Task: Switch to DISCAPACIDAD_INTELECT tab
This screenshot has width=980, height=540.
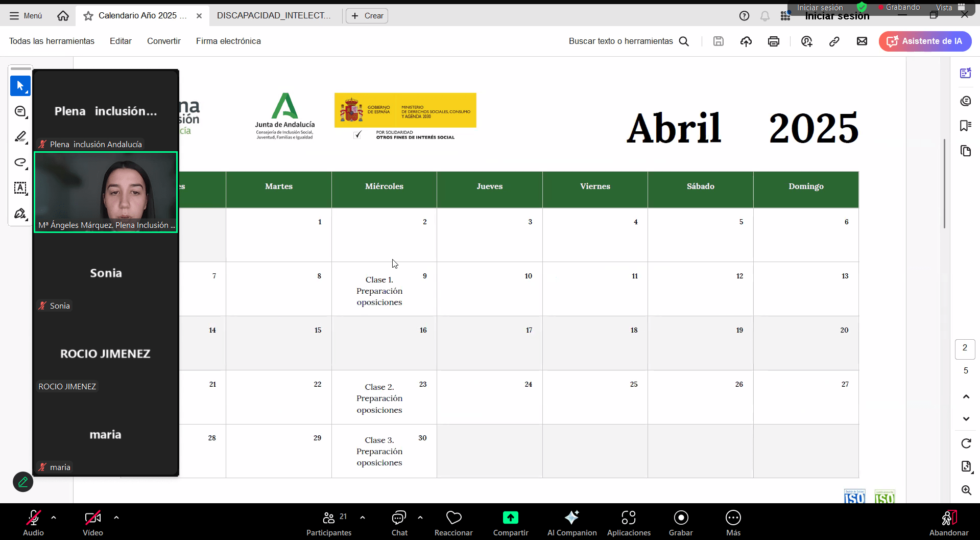Action: click(x=274, y=15)
